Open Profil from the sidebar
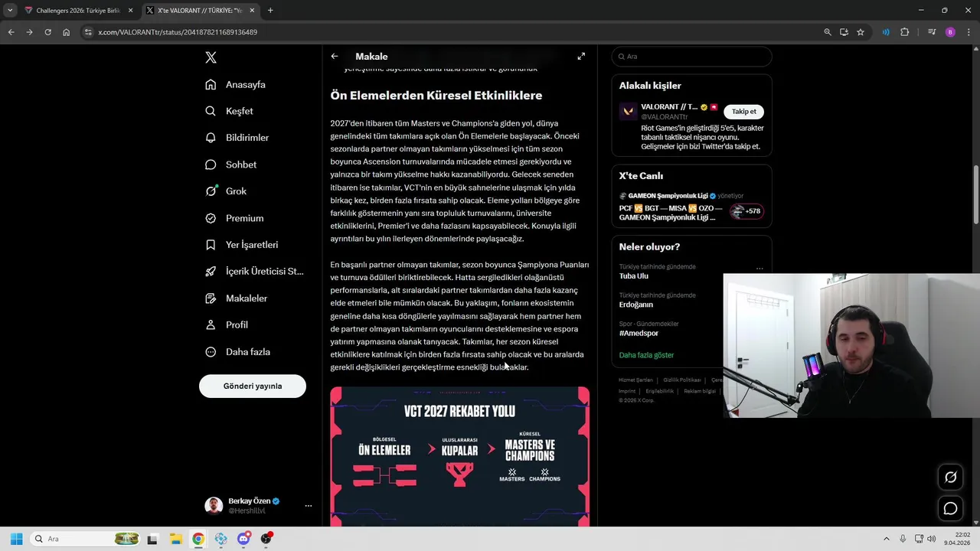The height and width of the screenshot is (551, 980). [227, 324]
